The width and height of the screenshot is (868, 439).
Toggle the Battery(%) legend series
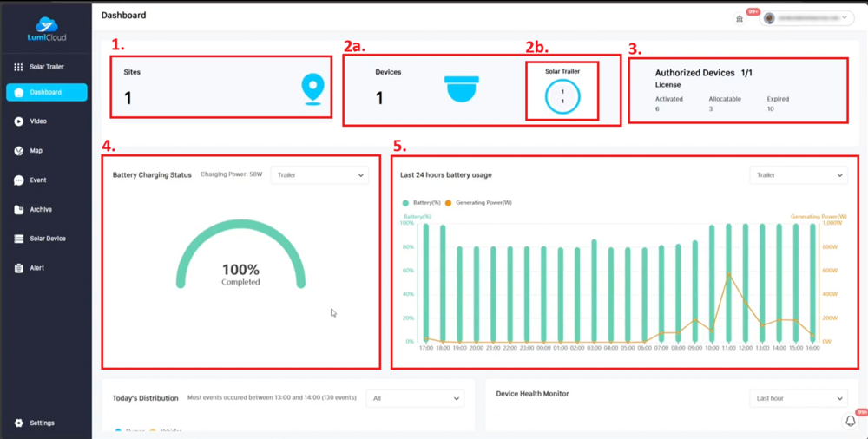tap(421, 202)
